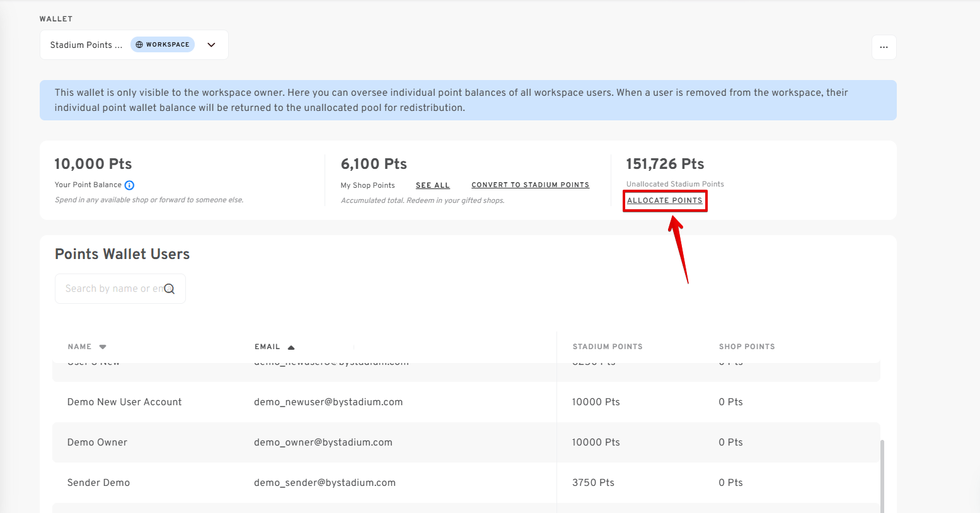Click the Convert to Stadium Points link
Screen dimensions: 980x513
pyautogui.click(x=530, y=185)
